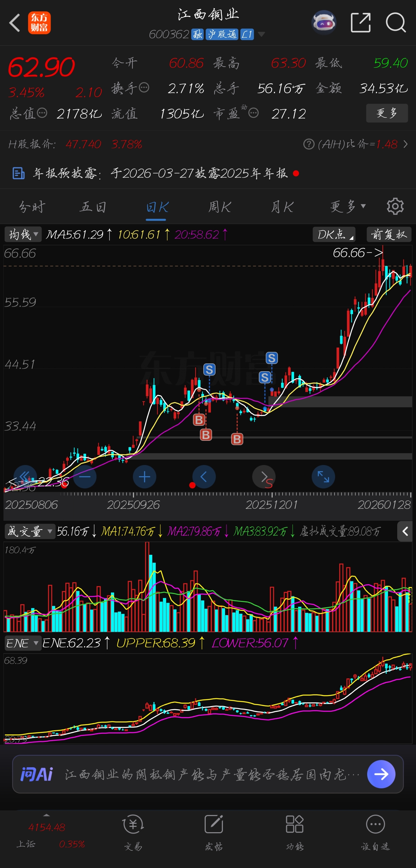Tap the top S sell marker

pyautogui.click(x=272, y=358)
